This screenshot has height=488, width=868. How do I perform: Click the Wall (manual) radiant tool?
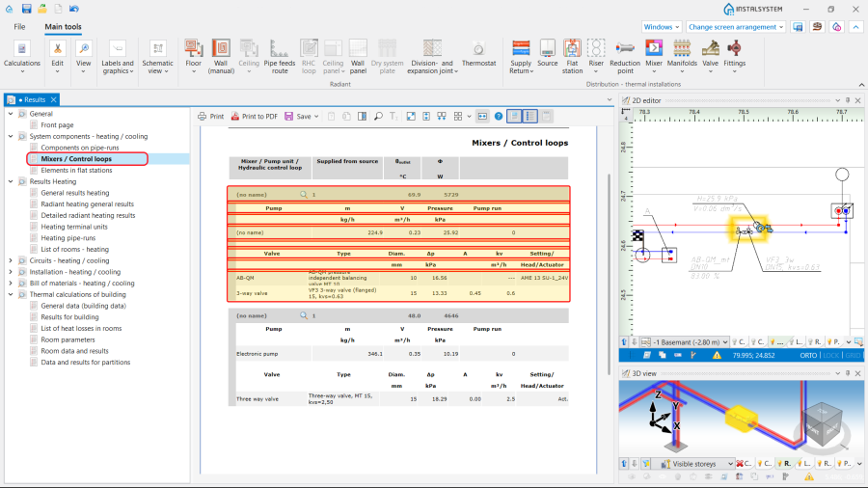(221, 57)
